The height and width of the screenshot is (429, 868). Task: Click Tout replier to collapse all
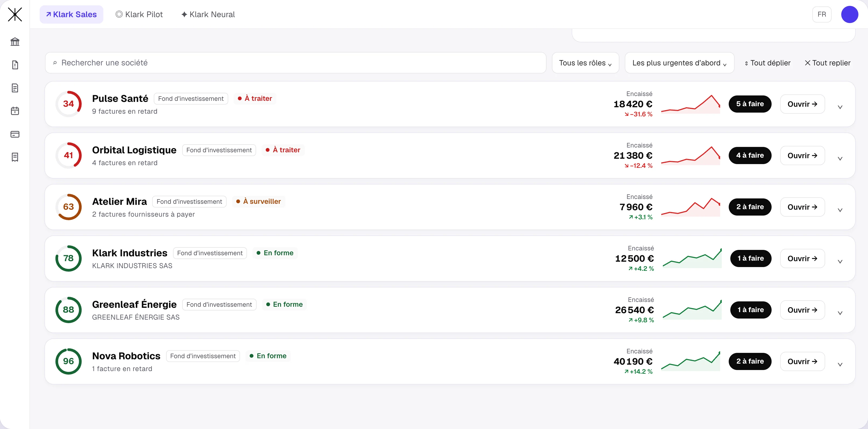click(827, 63)
